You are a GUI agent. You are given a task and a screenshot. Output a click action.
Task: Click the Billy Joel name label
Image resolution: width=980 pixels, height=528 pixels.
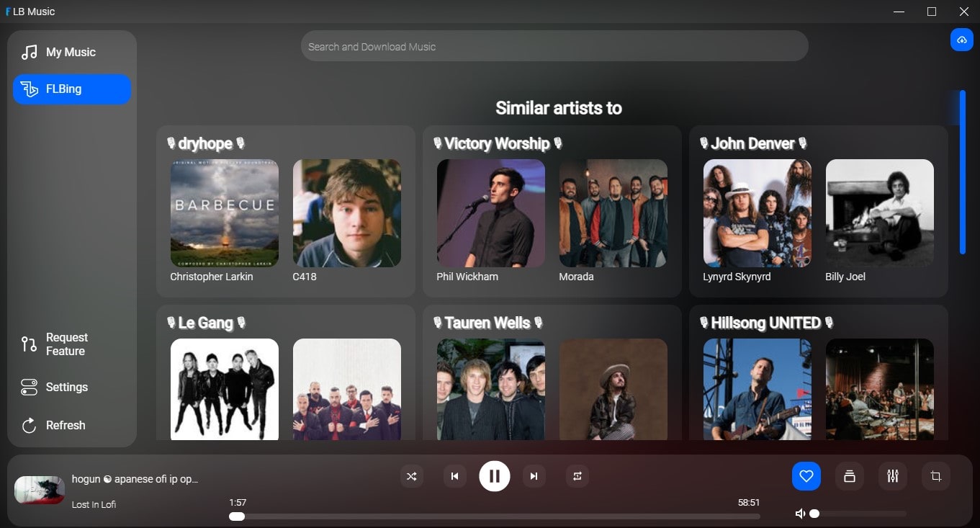[845, 277]
